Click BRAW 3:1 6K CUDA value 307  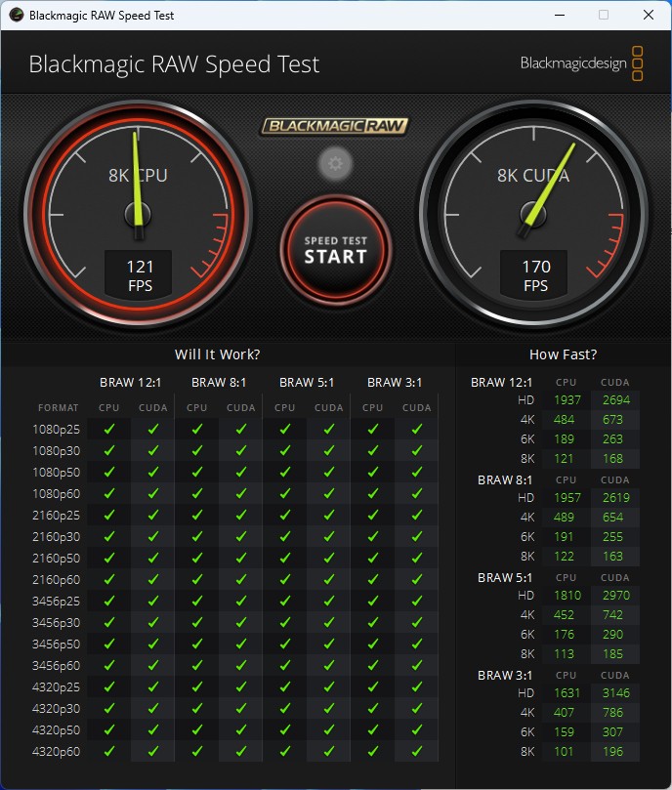[x=612, y=732]
